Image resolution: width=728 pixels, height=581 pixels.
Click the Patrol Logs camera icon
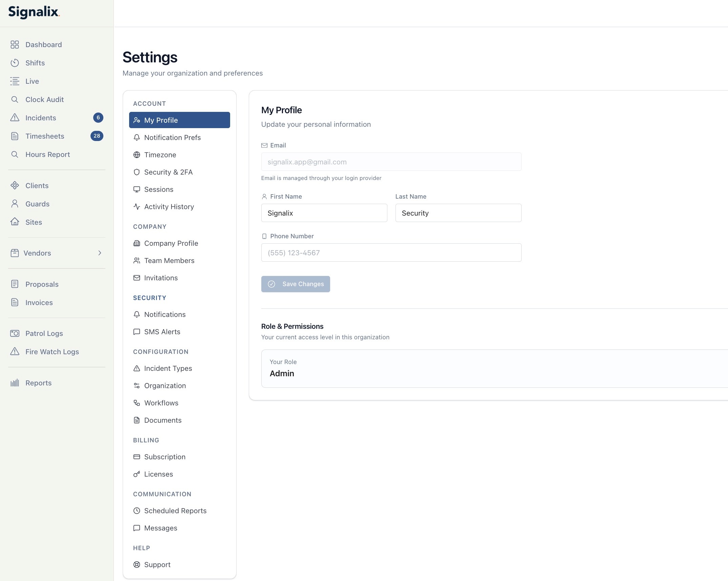15,334
